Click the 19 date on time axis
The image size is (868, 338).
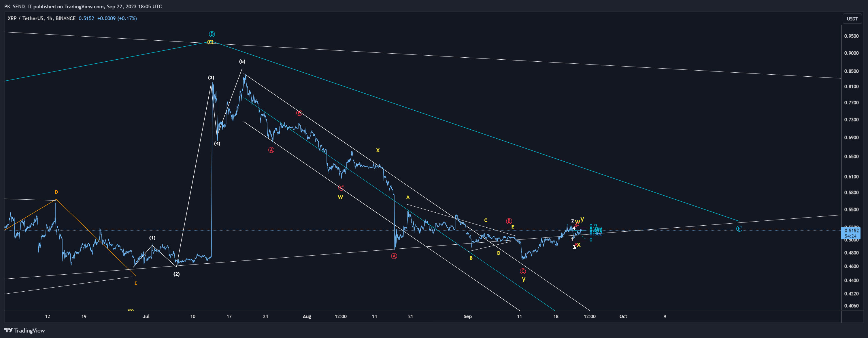(x=84, y=316)
